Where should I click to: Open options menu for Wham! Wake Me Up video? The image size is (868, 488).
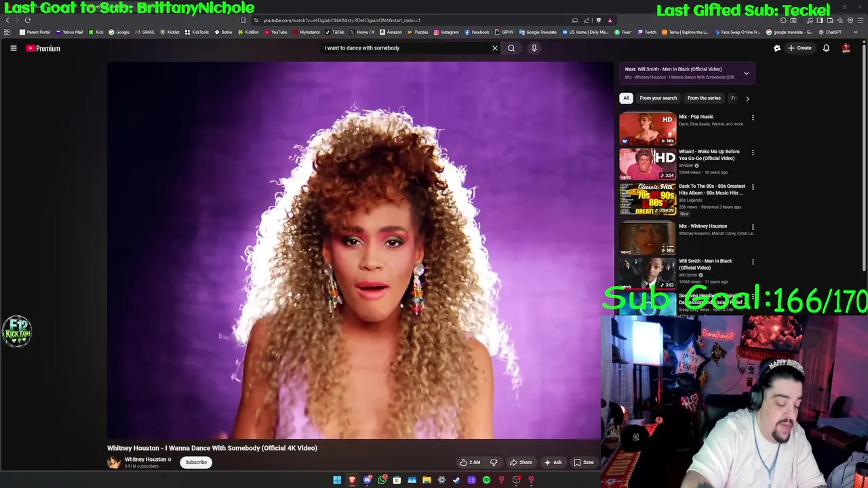[753, 152]
